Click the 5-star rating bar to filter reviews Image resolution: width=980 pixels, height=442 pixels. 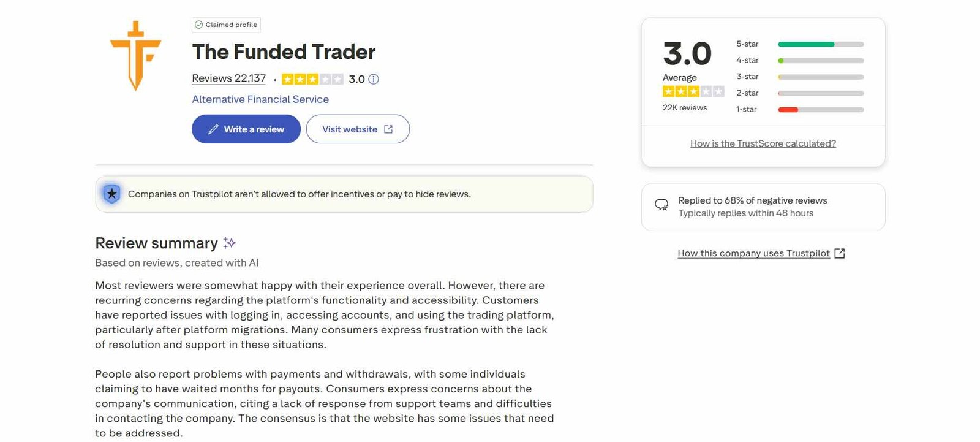821,44
